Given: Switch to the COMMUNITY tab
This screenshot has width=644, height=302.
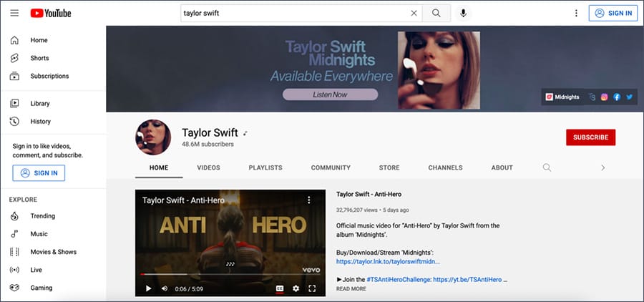Looking at the screenshot, I should click(x=331, y=167).
